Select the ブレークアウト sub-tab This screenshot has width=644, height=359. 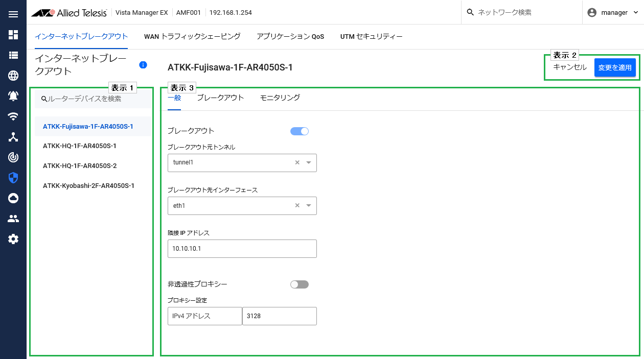[x=220, y=98]
